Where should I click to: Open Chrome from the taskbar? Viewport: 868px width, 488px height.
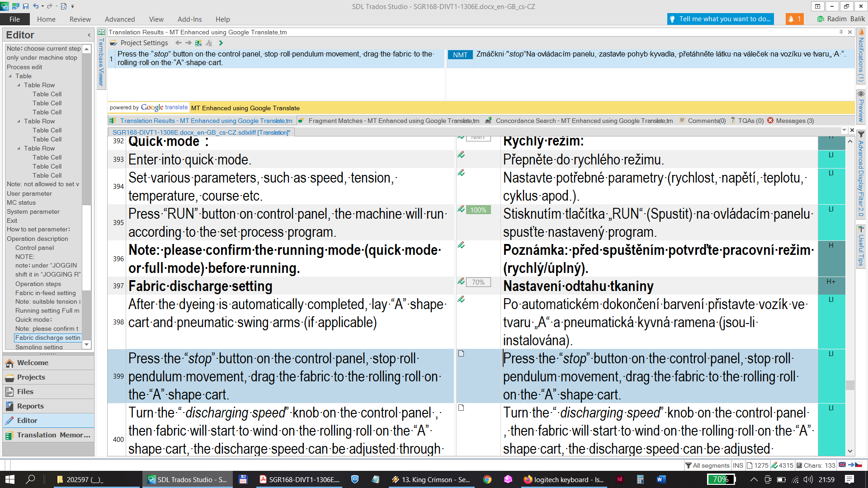coord(487,479)
